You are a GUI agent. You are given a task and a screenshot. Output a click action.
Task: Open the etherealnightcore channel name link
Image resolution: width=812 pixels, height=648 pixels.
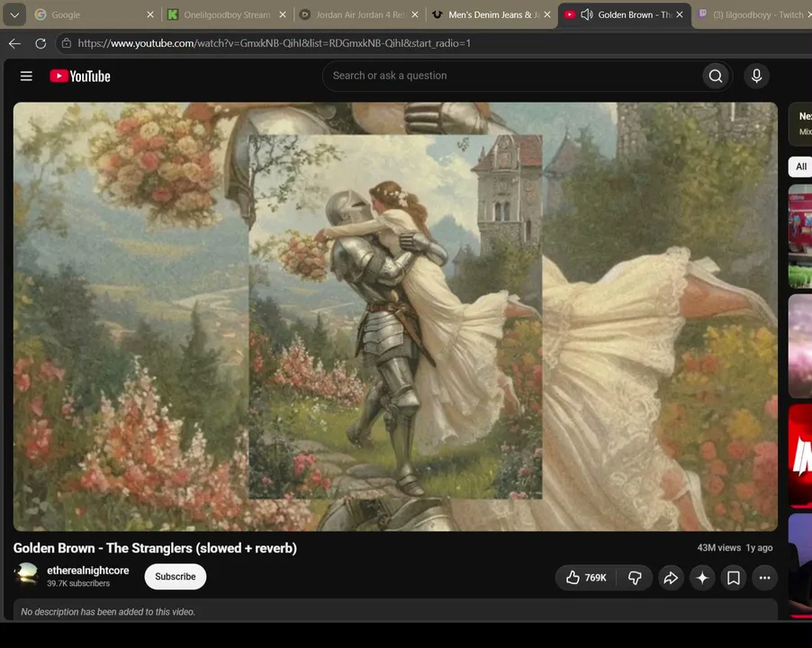click(x=88, y=571)
